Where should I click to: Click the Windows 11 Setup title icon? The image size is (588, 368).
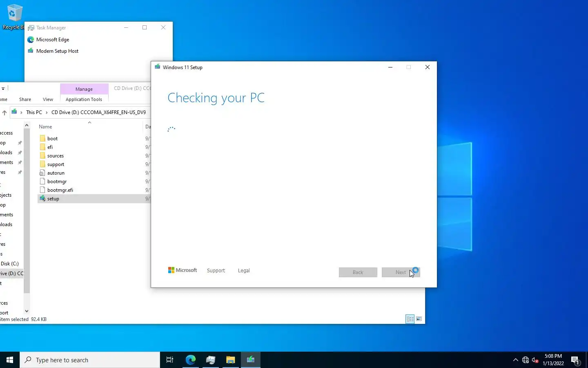point(157,67)
